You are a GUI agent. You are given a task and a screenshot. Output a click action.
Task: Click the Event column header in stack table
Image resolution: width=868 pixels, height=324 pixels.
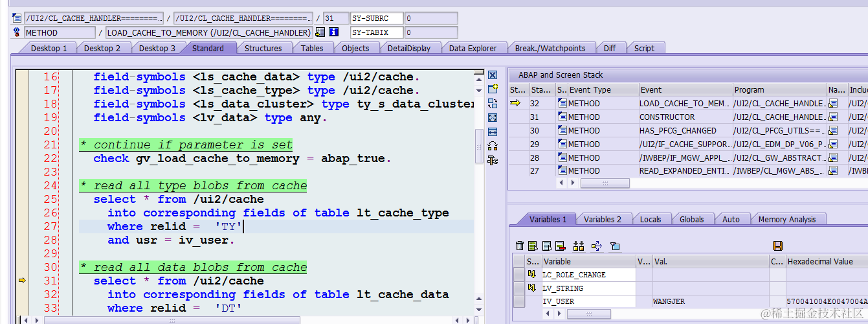685,89
